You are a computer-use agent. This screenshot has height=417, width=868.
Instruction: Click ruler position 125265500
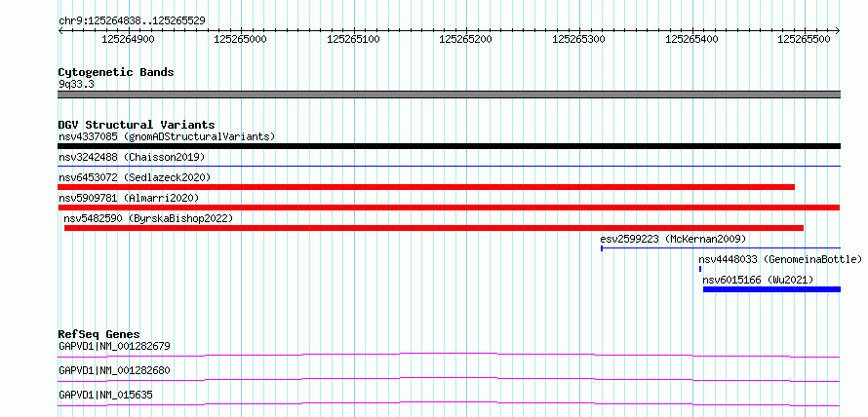click(x=805, y=39)
